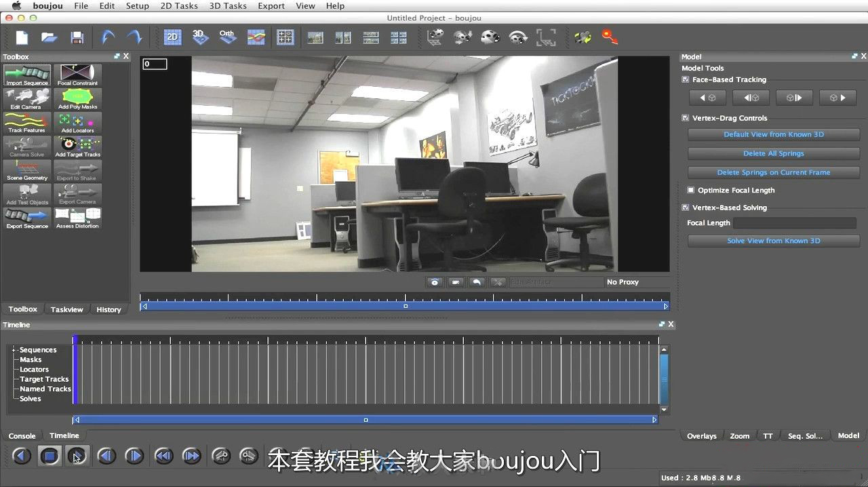Select the Add Locators tool

tap(77, 122)
